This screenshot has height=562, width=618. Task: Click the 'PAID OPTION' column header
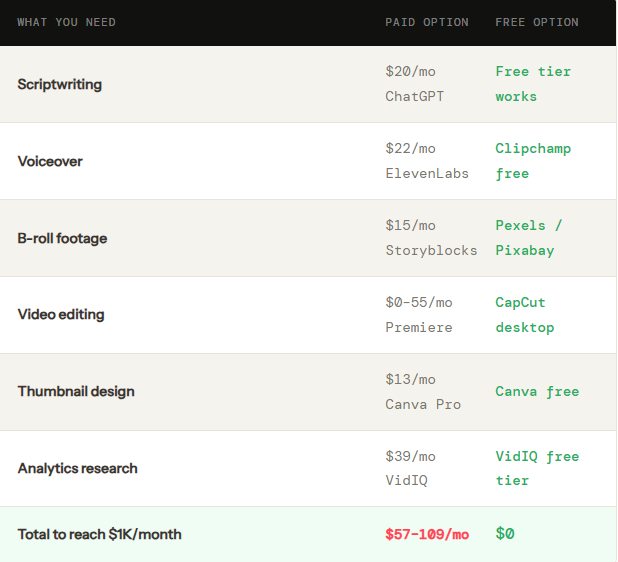click(x=427, y=22)
